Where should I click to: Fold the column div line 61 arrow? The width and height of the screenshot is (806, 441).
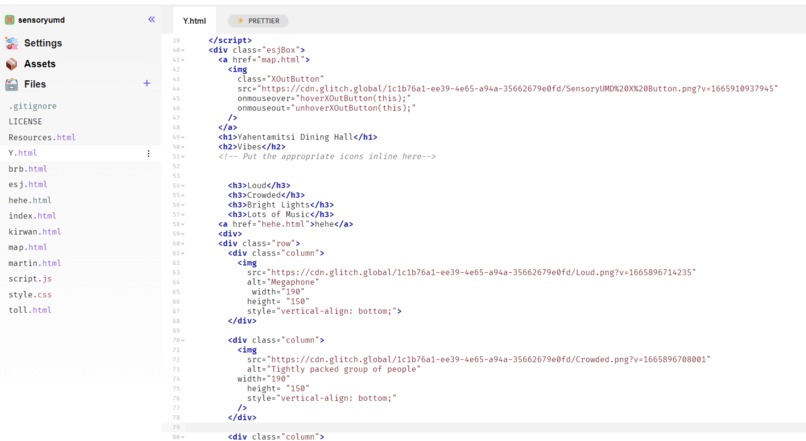[183, 253]
